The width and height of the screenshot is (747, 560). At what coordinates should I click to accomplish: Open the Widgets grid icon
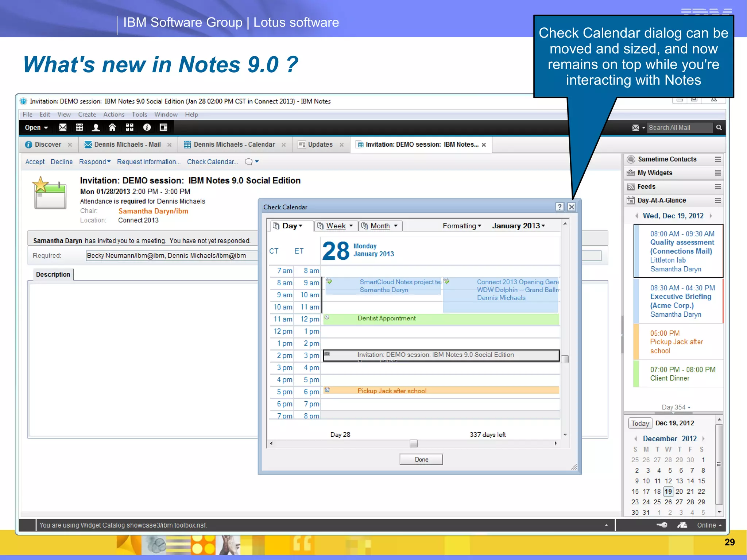(x=129, y=127)
